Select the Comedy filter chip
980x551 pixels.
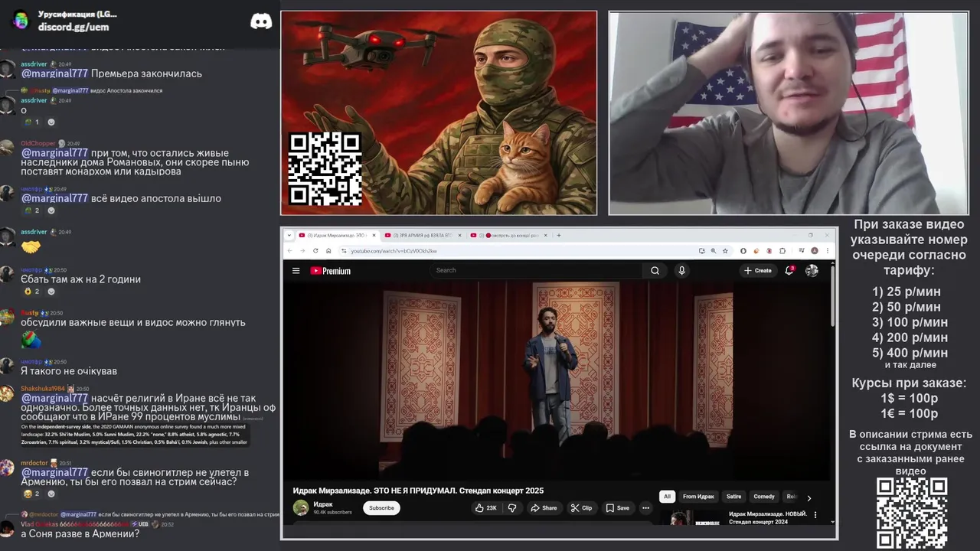coord(764,497)
